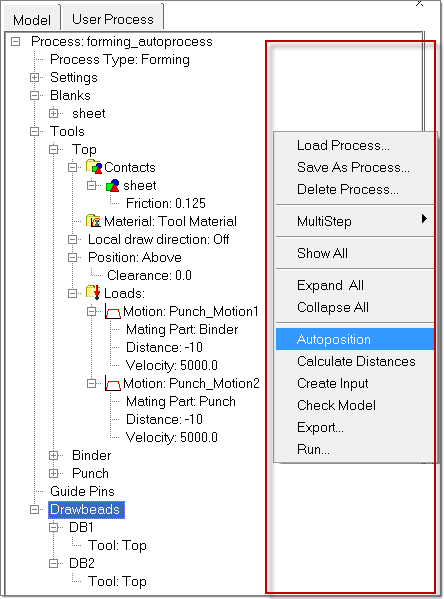Select Calculate Distances menu entry
This screenshot has width=444, height=599.
(356, 361)
